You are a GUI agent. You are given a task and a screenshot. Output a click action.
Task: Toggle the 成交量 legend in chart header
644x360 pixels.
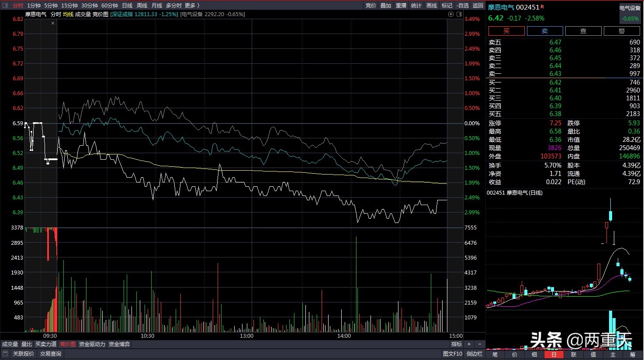tap(83, 14)
